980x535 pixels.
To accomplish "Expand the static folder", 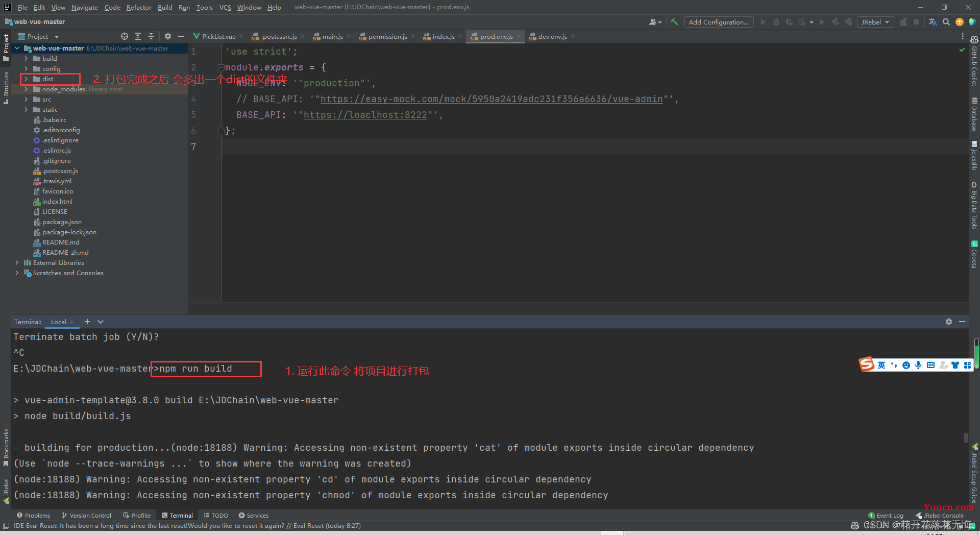I will pos(26,110).
